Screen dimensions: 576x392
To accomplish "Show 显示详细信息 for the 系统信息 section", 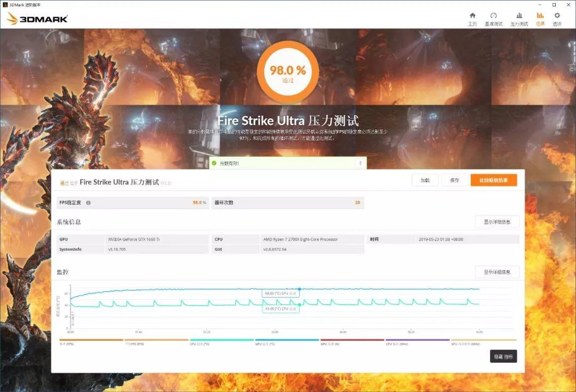I will [x=497, y=222].
